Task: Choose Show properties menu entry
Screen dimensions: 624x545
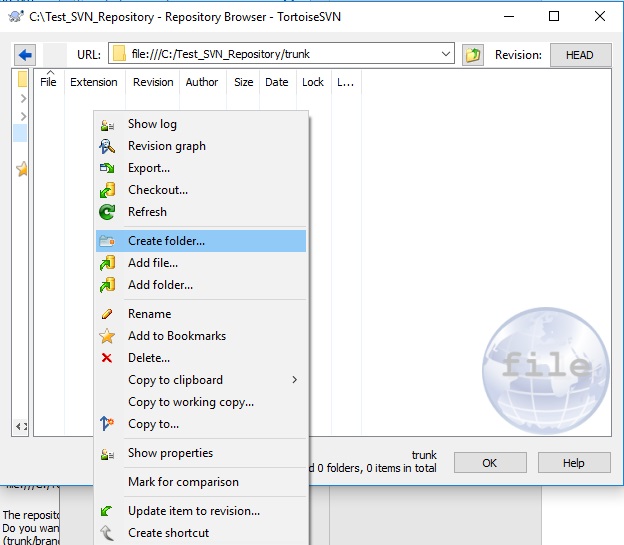Action: pos(201,453)
